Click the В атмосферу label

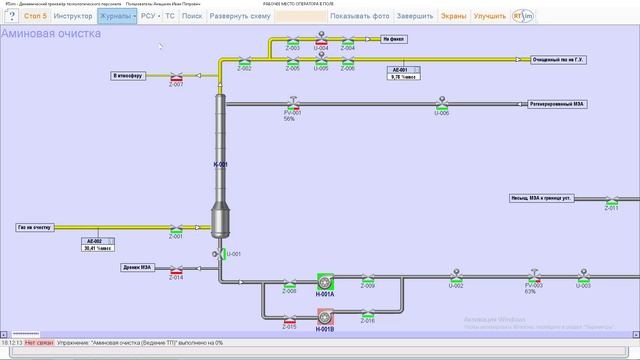coord(128,76)
